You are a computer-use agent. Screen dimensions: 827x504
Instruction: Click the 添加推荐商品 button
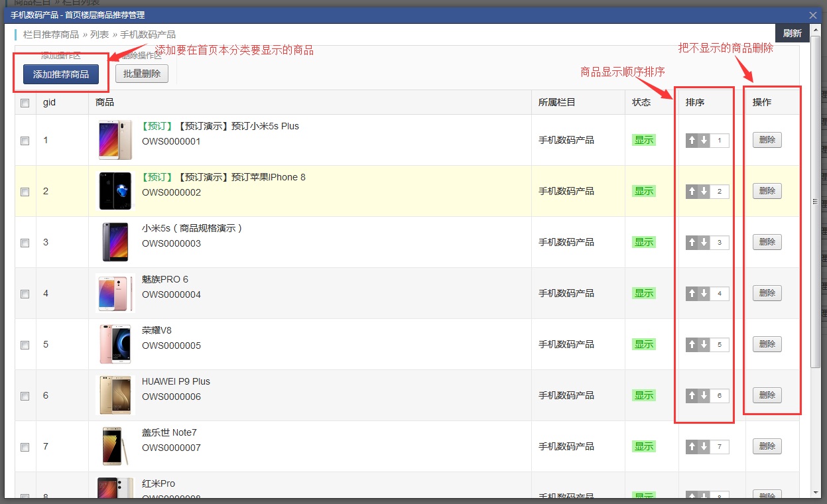[61, 74]
